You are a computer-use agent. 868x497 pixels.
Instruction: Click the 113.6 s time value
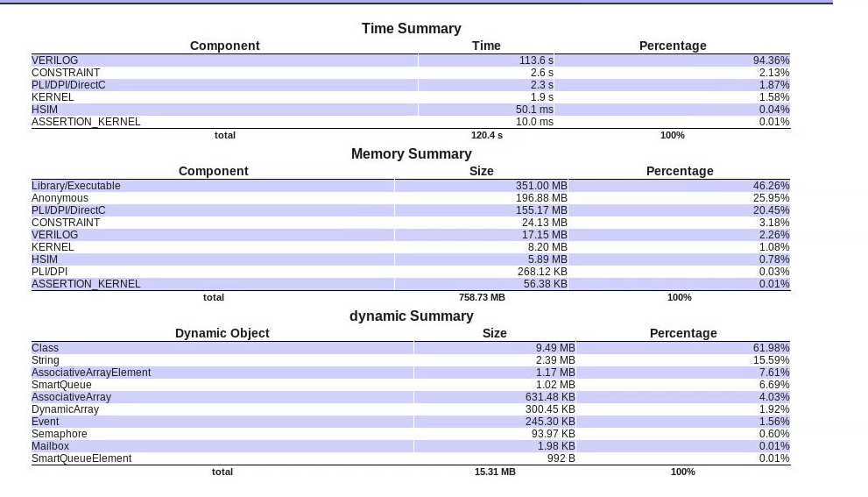click(x=536, y=60)
